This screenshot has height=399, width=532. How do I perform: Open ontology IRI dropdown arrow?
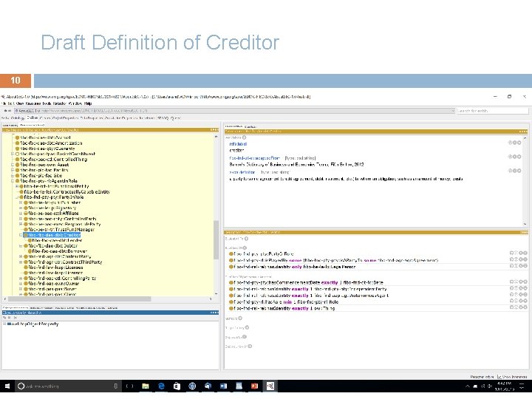tap(453, 111)
